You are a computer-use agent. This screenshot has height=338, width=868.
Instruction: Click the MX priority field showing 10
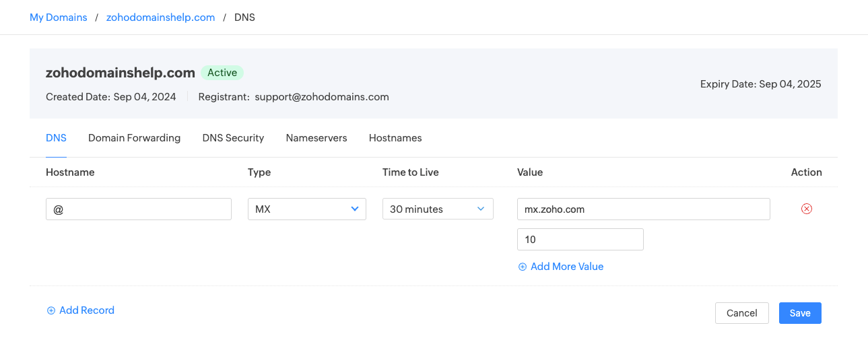point(580,239)
